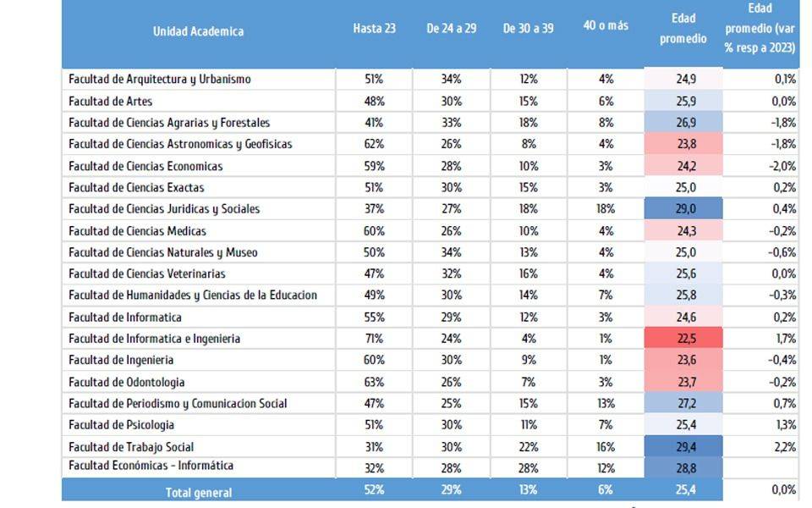Click the 2,2% variation cell for Trabajo Social

tap(784, 447)
